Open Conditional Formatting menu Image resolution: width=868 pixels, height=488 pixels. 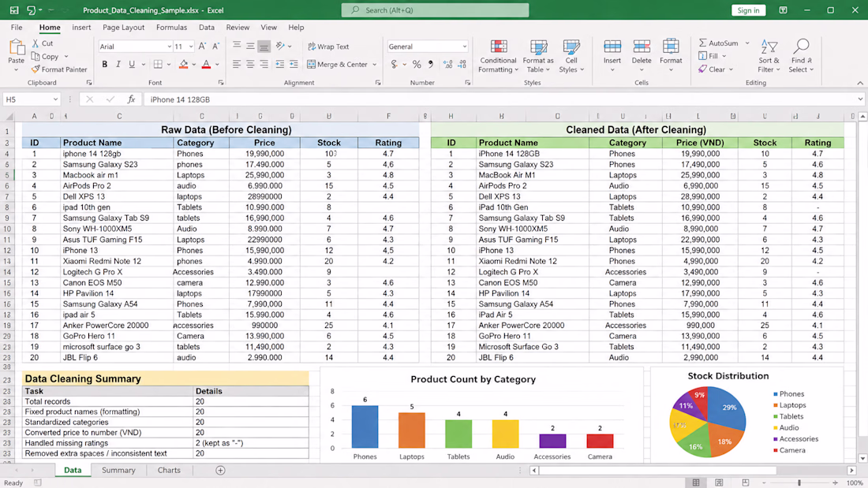498,56
